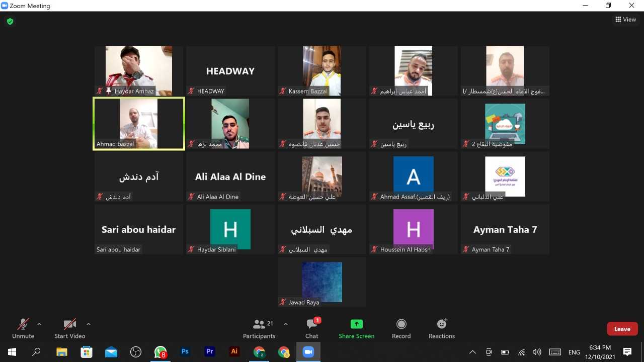This screenshot has width=644, height=362.
Task: Toggle the Wi-Fi network tray icon
Action: [x=522, y=352]
